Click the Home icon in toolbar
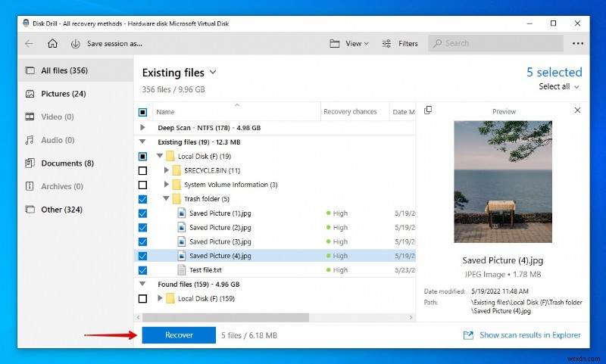Image resolution: width=606 pixels, height=364 pixels. coord(53,43)
